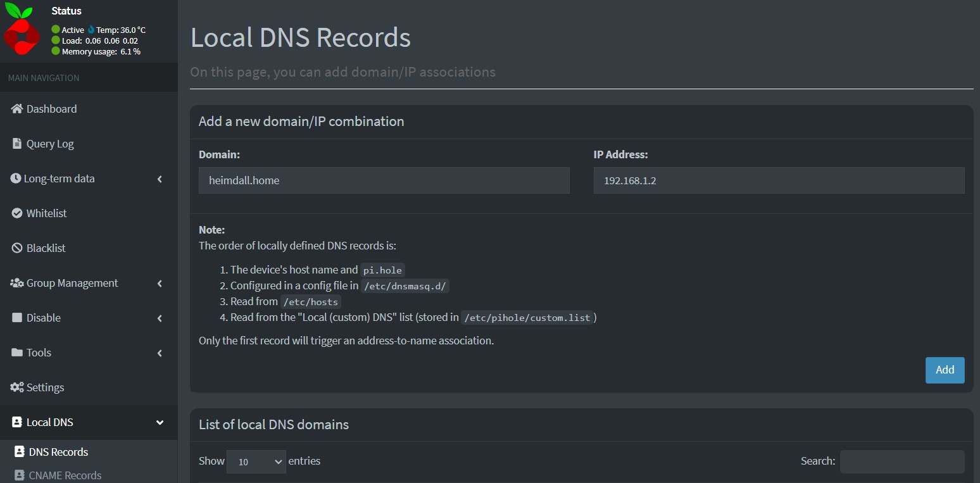Viewport: 980px width, 483px height.
Task: Expand the Long-term data submenu chevron
Action: coord(160,179)
